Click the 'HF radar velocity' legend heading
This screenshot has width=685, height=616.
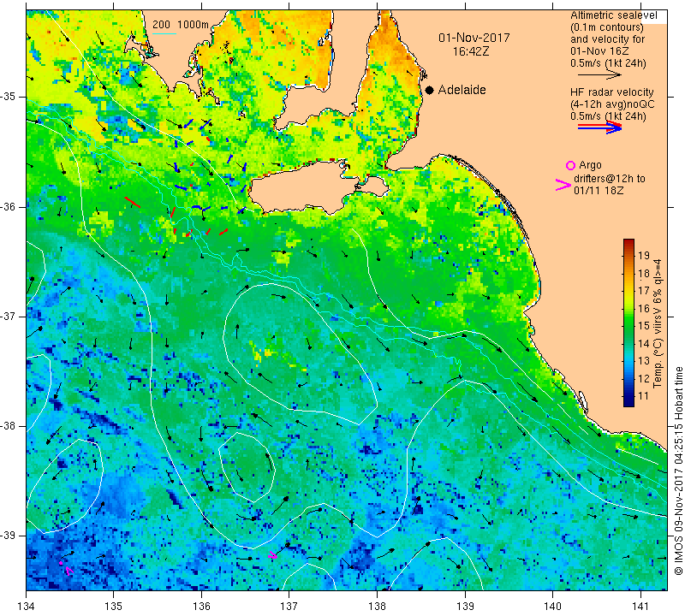click(x=611, y=92)
